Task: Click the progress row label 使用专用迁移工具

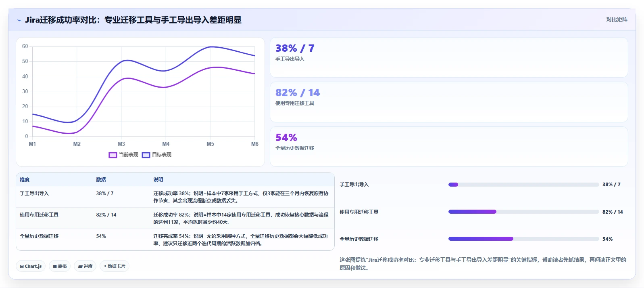Action: pos(359,212)
